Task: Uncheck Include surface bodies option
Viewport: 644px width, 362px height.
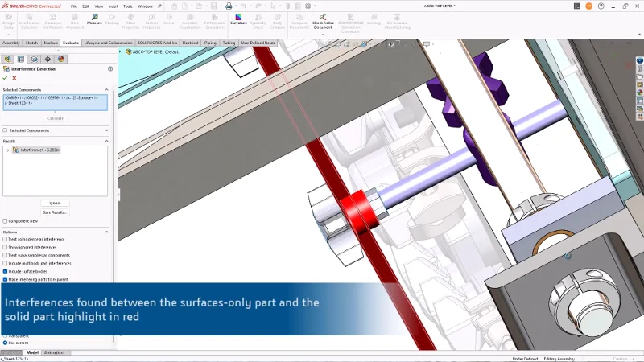Action: (x=5, y=271)
